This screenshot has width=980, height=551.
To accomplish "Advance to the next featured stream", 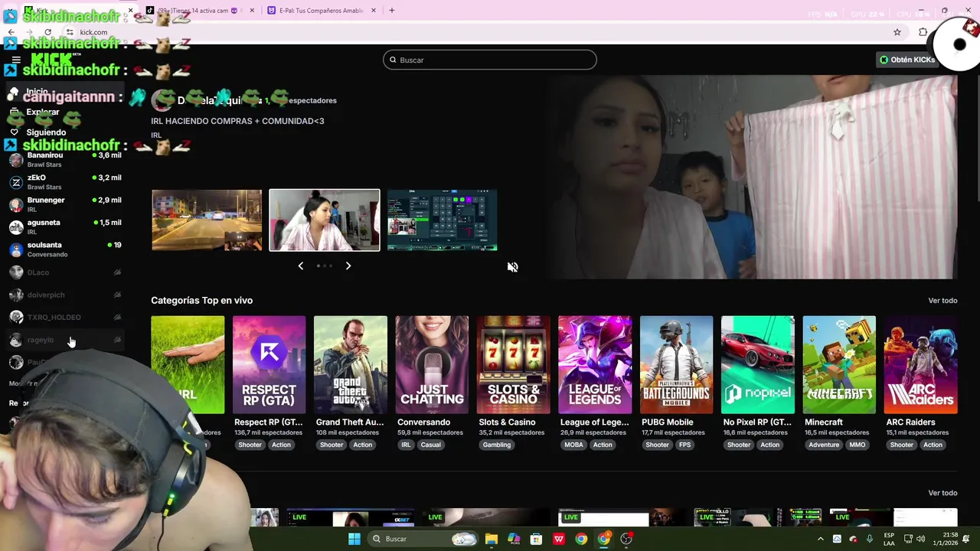I will coord(348,266).
